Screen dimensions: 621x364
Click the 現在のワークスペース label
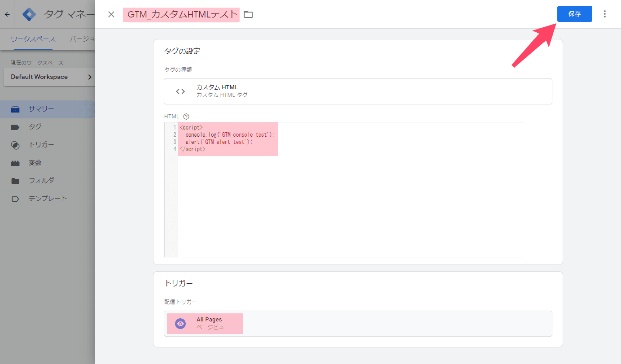pyautogui.click(x=37, y=63)
